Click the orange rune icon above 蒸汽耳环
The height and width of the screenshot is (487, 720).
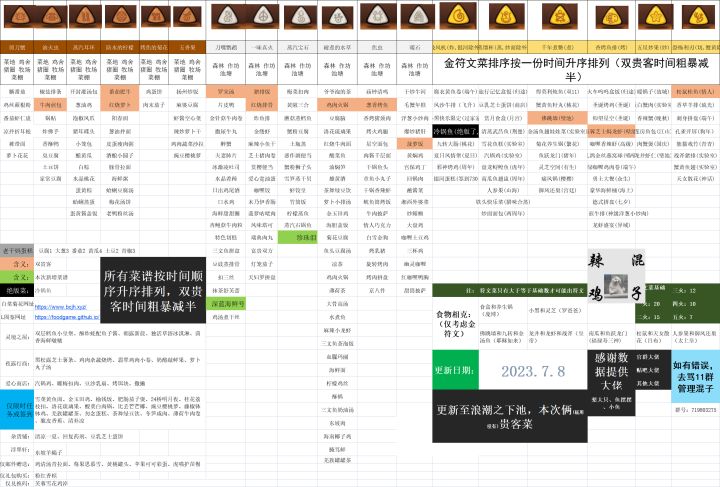[x=85, y=17]
